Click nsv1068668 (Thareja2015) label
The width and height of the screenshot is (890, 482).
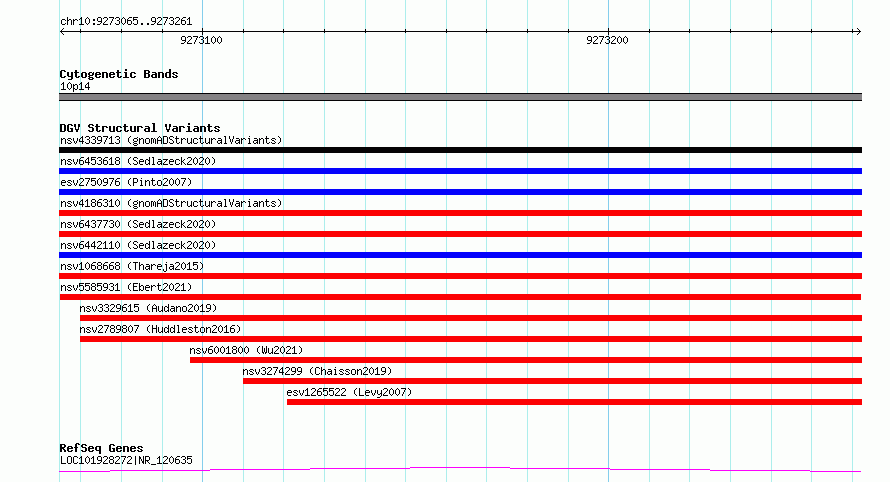[132, 266]
